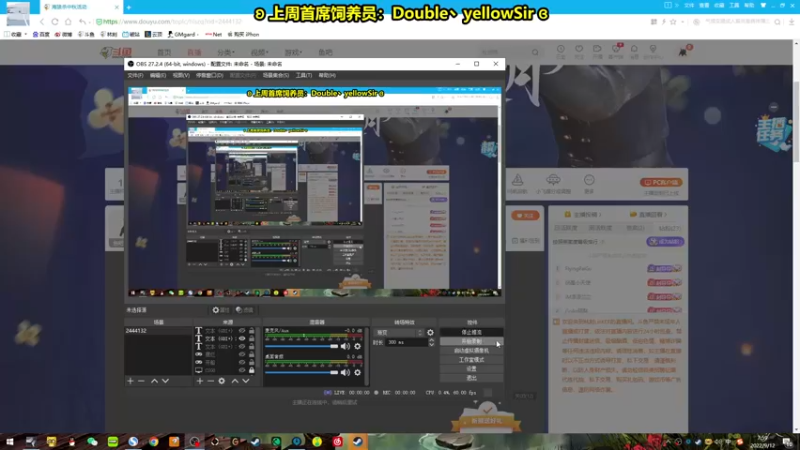
Task: Open OBS Settings from the controls panel
Action: coord(471,369)
